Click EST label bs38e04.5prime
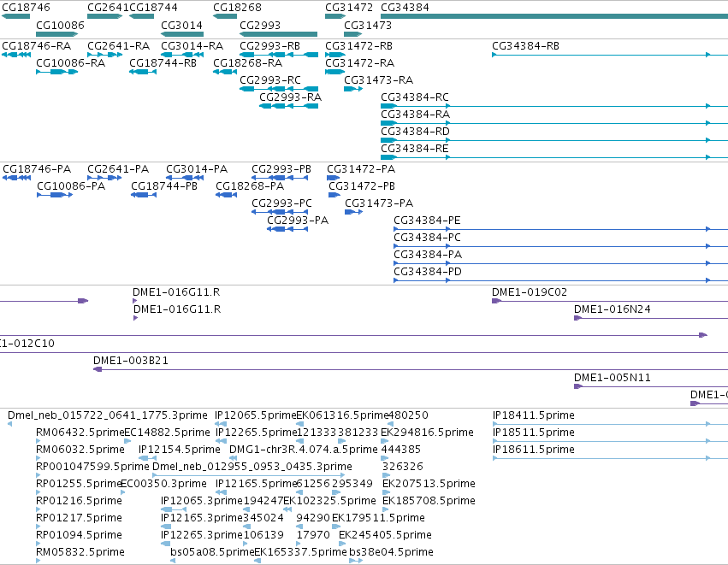Viewport: 728px width, 565px height. pos(391,553)
